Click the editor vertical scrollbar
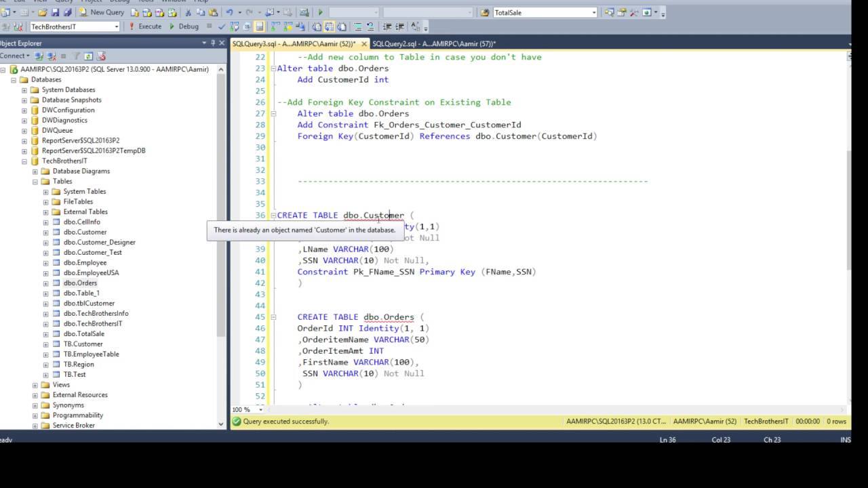Image resolution: width=868 pixels, height=488 pixels. (x=848, y=210)
